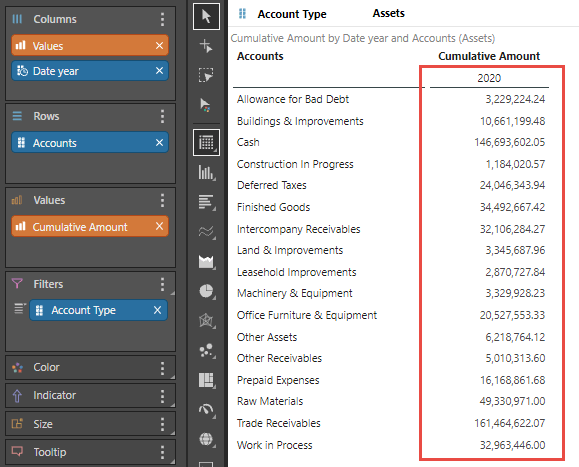
Task: Choose the gauge visualization icon
Action: 206,409
